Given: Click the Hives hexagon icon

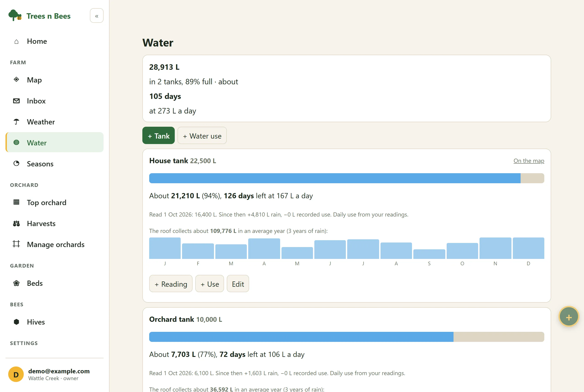Looking at the screenshot, I should [16, 322].
